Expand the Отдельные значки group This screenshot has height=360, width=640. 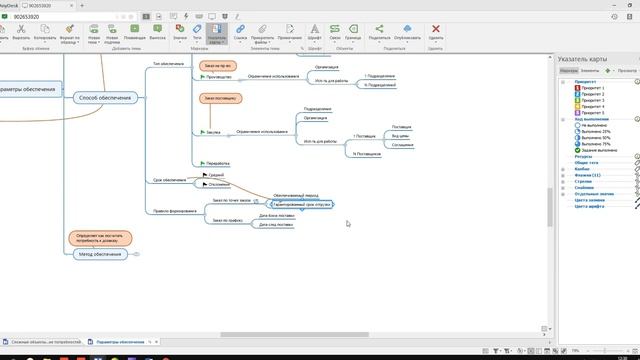coord(563,194)
